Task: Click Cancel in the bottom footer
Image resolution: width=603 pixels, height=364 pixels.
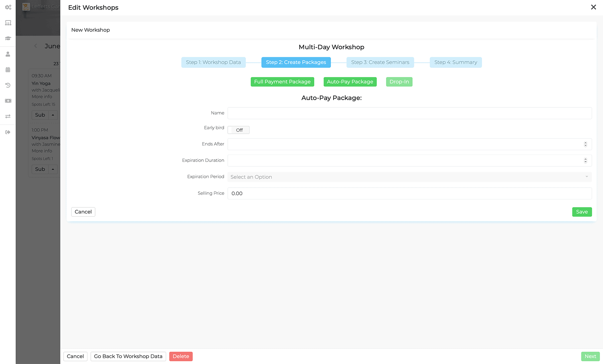Action: click(x=75, y=356)
